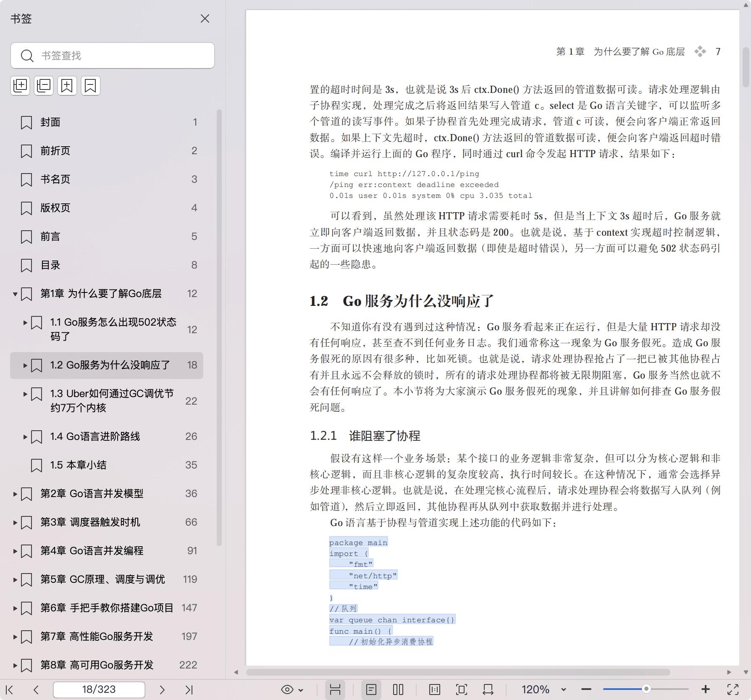751x700 pixels.
Task: Jump to last page button
Action: (189, 689)
